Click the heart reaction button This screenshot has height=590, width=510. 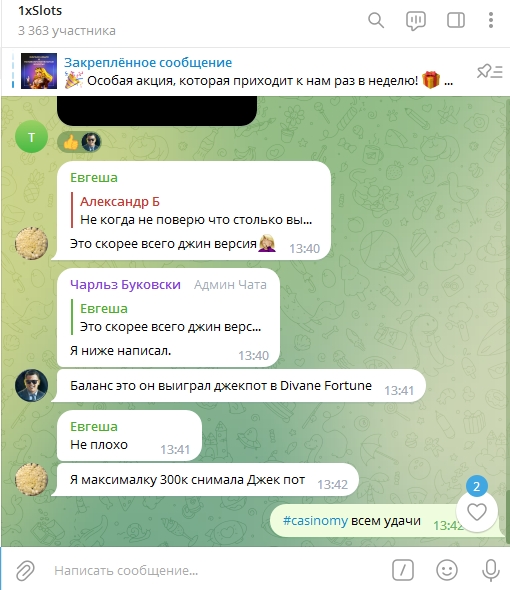click(477, 512)
